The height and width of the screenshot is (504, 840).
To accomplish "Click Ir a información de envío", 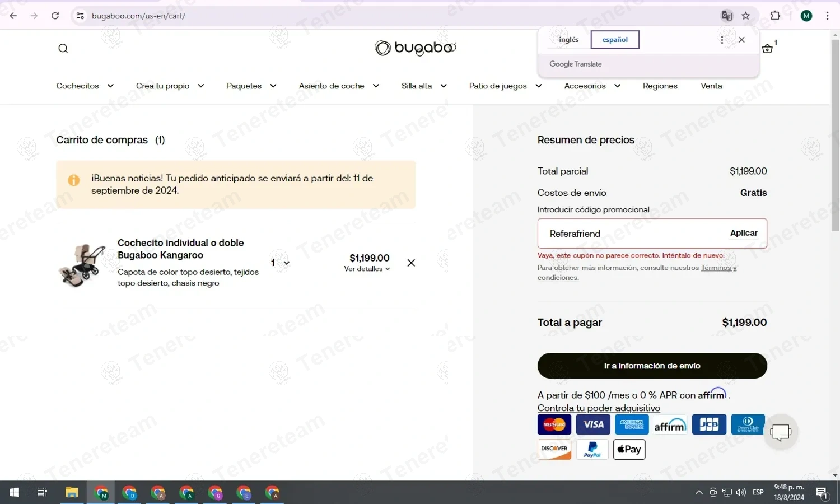I will click(652, 366).
